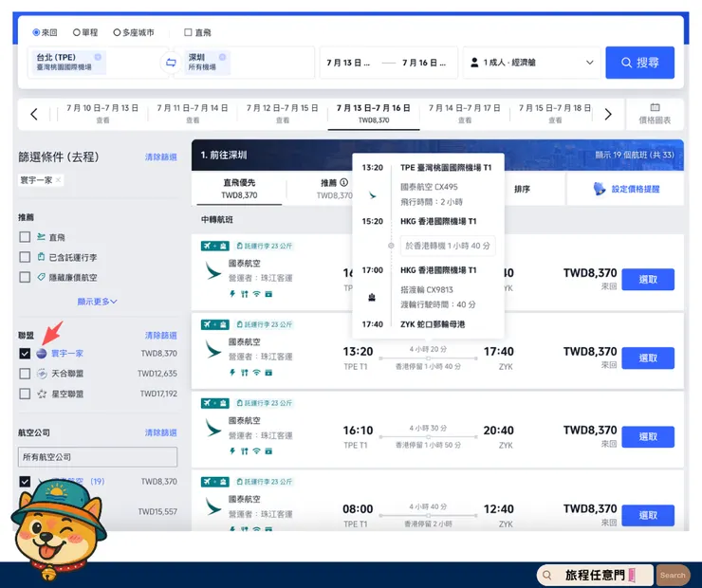702x588 pixels.
Task: Click Cathay Pacific logo on 08:00 flight
Action: [213, 507]
